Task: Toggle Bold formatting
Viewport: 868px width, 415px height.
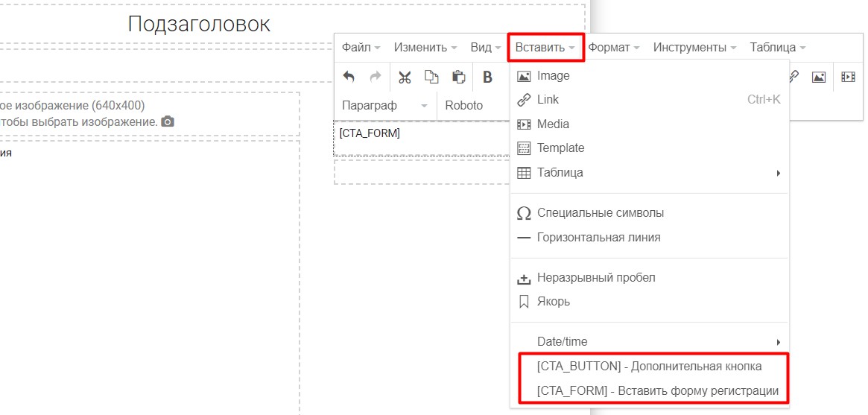Action: (x=488, y=77)
